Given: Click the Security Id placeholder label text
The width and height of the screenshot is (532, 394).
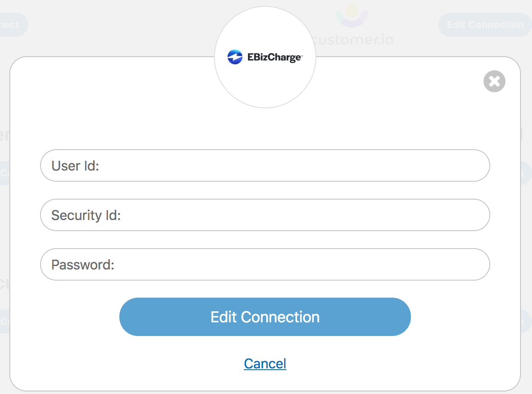Looking at the screenshot, I should 86,215.
